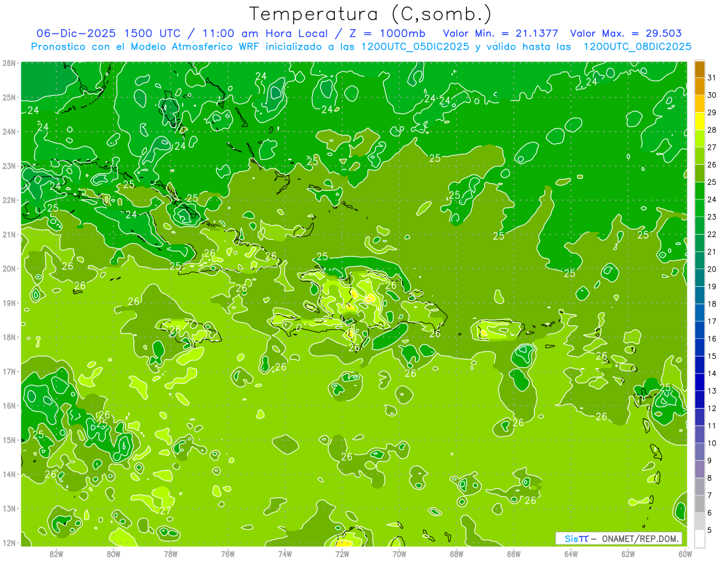Click the 76W longitude axis label

point(228,554)
